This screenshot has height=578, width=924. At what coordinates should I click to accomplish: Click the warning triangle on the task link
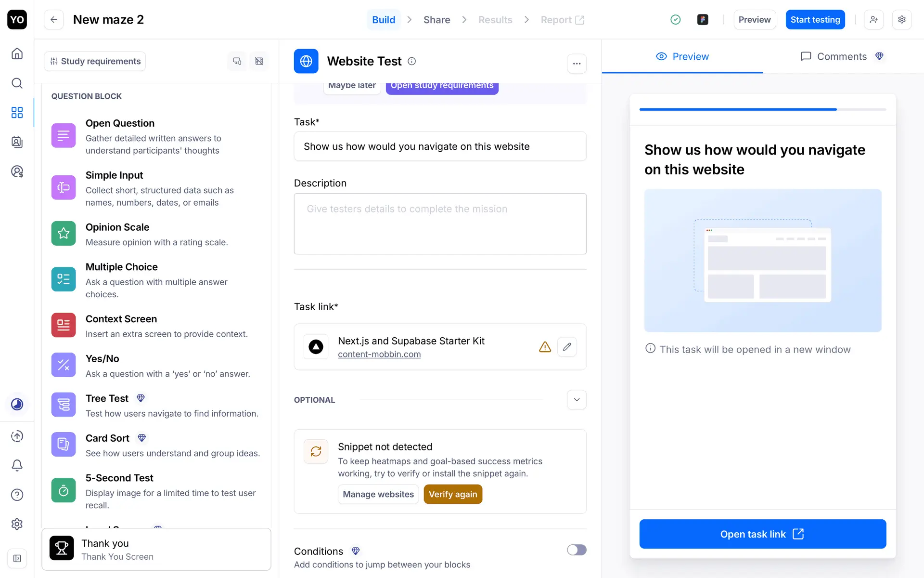coord(545,347)
